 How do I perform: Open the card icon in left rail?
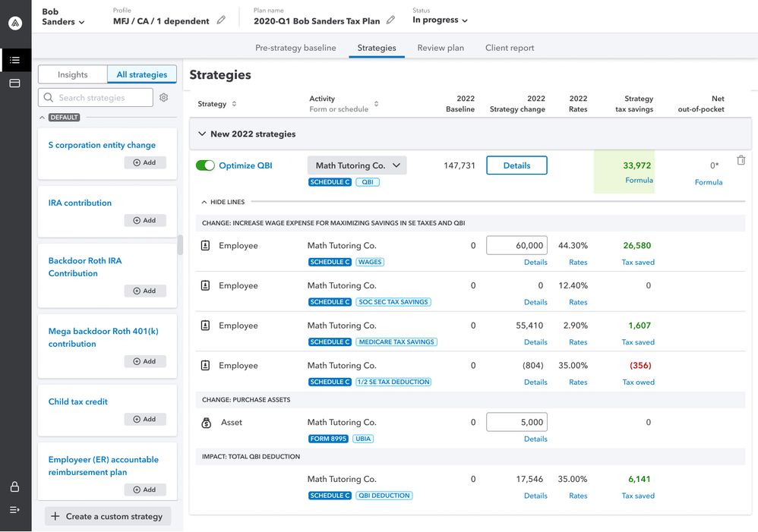tap(15, 83)
